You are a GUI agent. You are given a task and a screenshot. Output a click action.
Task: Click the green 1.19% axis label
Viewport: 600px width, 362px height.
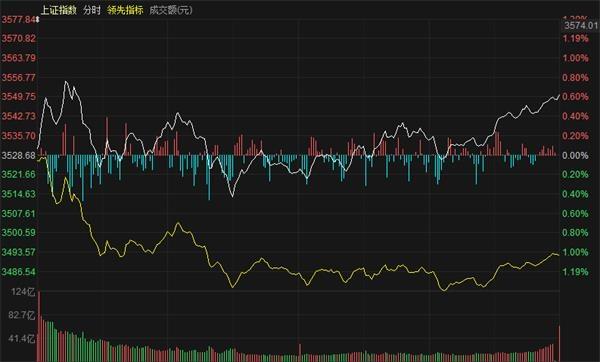(x=575, y=272)
